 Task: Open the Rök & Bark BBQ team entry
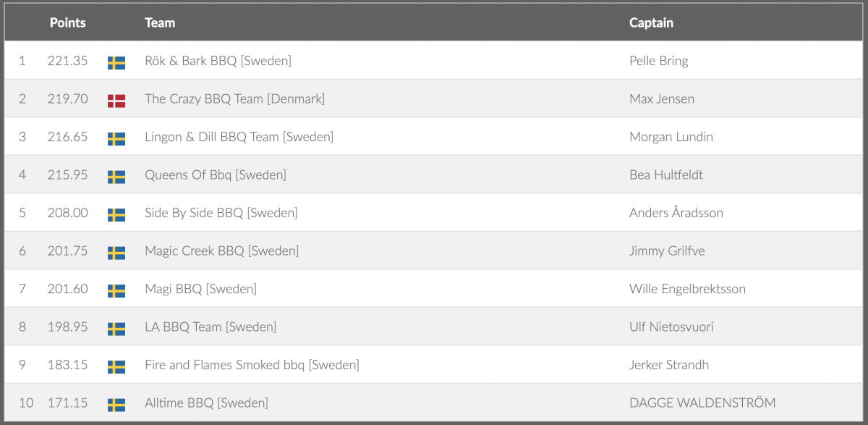(218, 61)
